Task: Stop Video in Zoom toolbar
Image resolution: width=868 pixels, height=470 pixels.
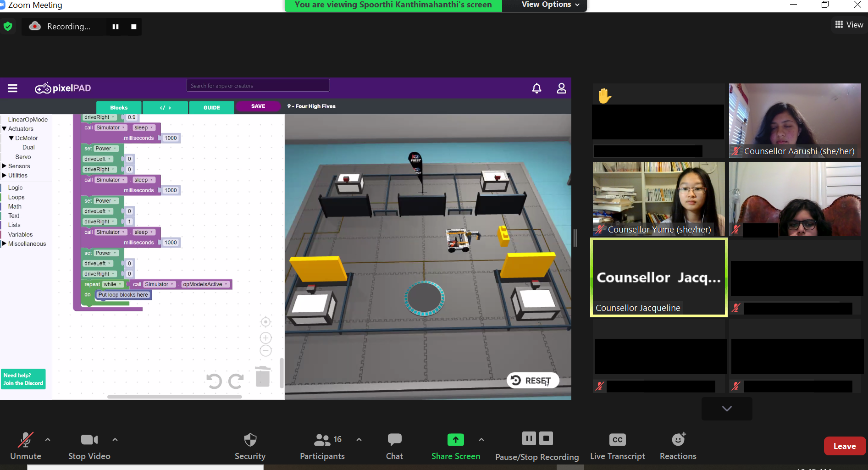Action: (89, 446)
